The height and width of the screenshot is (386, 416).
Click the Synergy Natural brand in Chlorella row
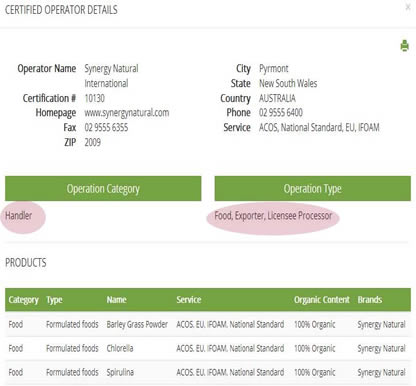[x=381, y=348]
